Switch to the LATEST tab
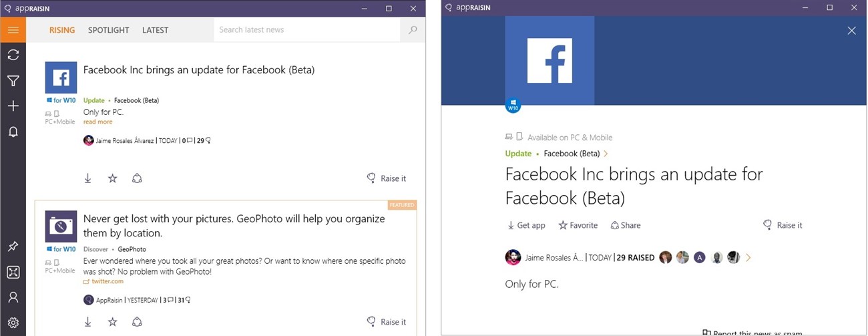Viewport: 868px width, 336px height. click(156, 30)
